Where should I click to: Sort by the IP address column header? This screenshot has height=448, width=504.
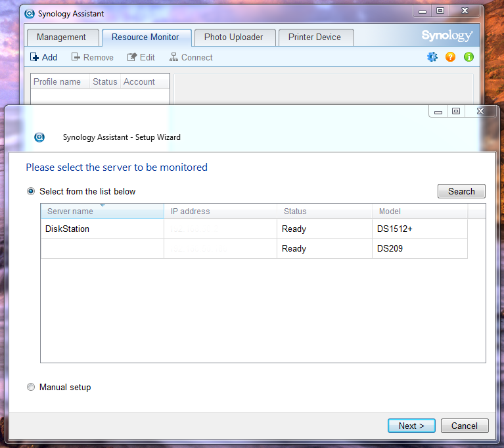(x=221, y=211)
